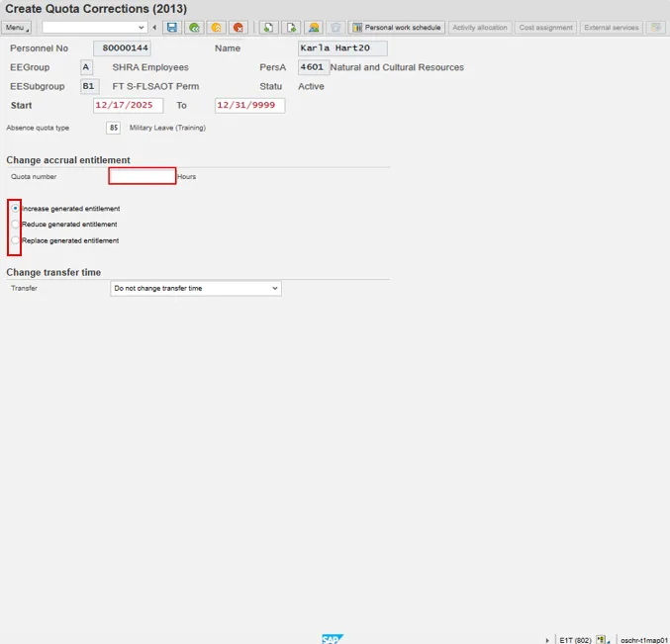Open the command field dropdown
670x644 pixels.
pos(141,28)
